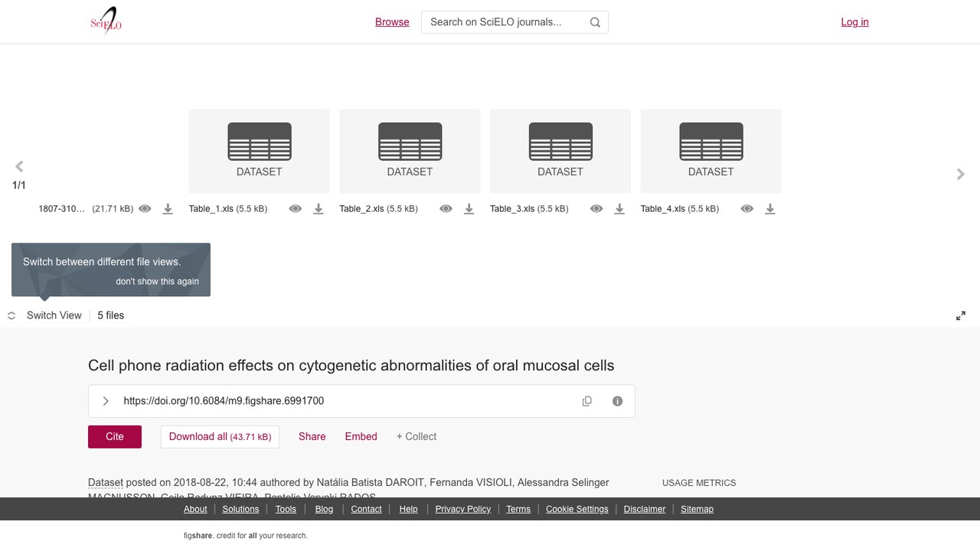Download Table_1.xls file
The width and height of the screenshot is (980, 551).
[x=318, y=209]
